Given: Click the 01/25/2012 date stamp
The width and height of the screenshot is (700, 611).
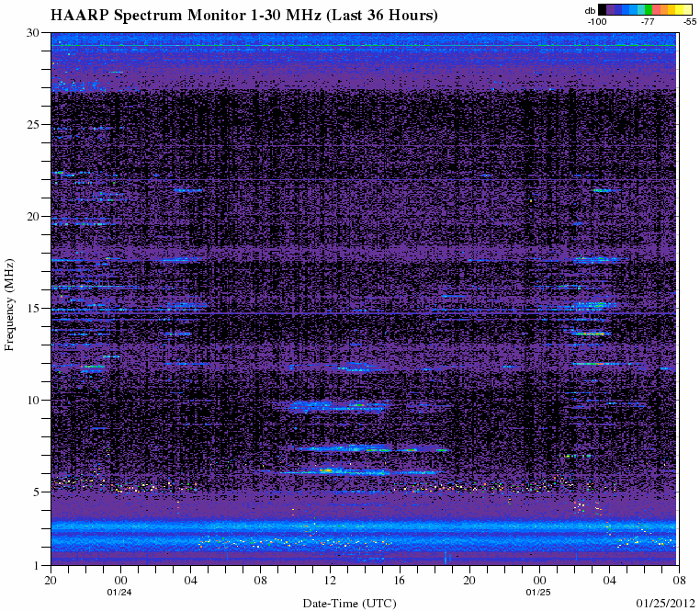Looking at the screenshot, I should pyautogui.click(x=666, y=604).
